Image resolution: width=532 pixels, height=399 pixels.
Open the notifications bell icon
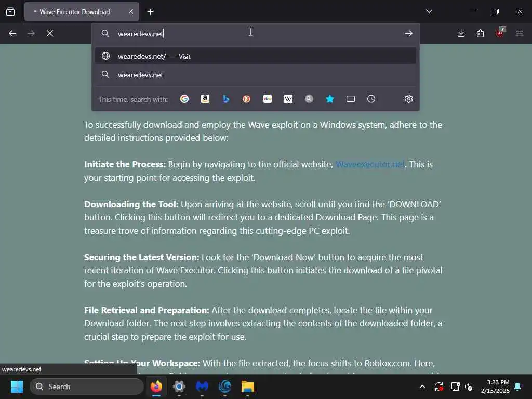[x=517, y=387]
